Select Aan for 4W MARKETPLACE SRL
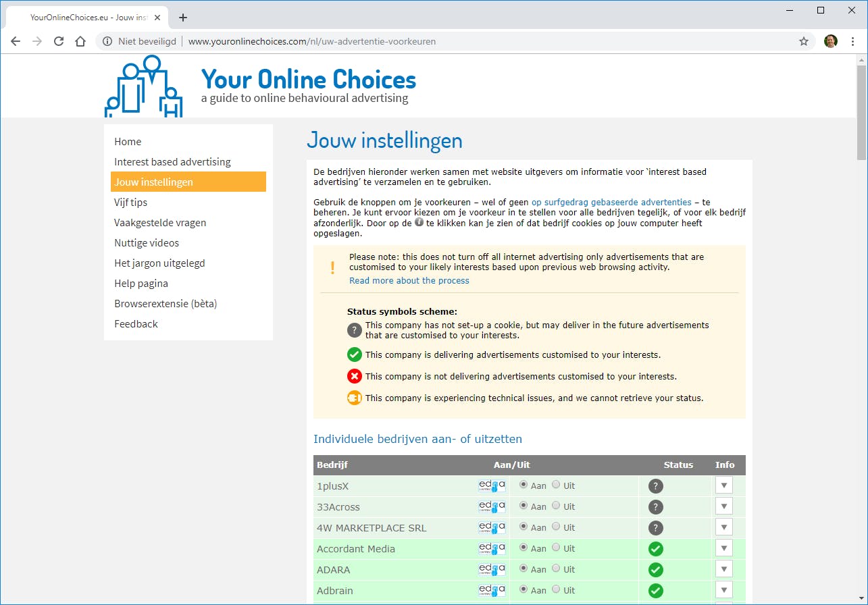Screen dimensions: 868x605 pyautogui.click(x=524, y=527)
